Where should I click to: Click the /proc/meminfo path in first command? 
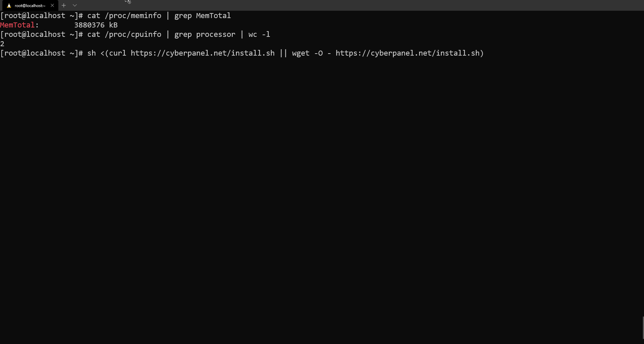coord(133,16)
